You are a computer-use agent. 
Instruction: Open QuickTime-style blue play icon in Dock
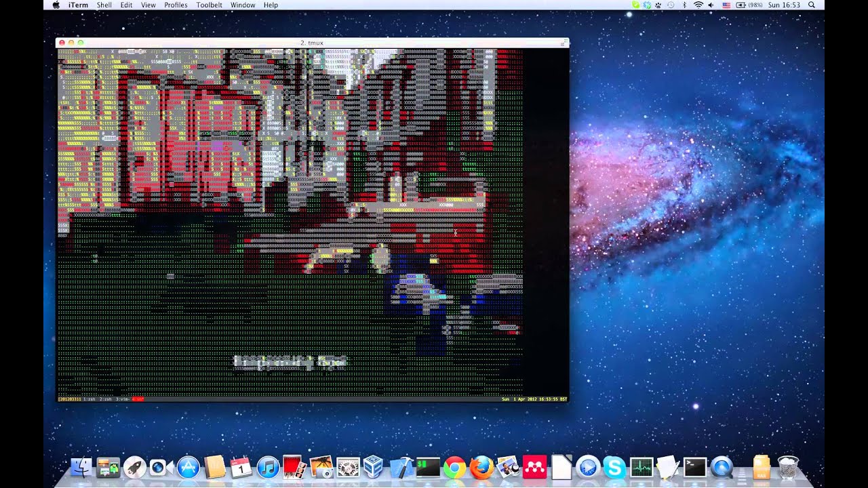click(588, 467)
